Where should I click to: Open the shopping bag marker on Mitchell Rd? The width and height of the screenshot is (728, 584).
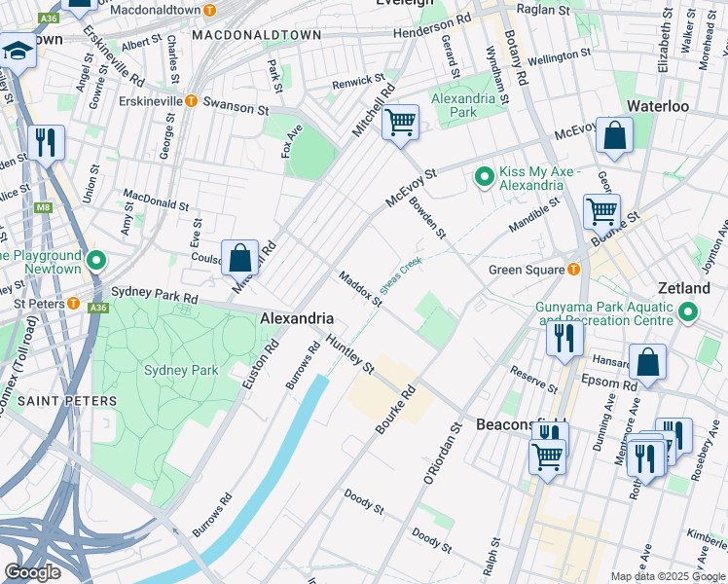point(239,259)
